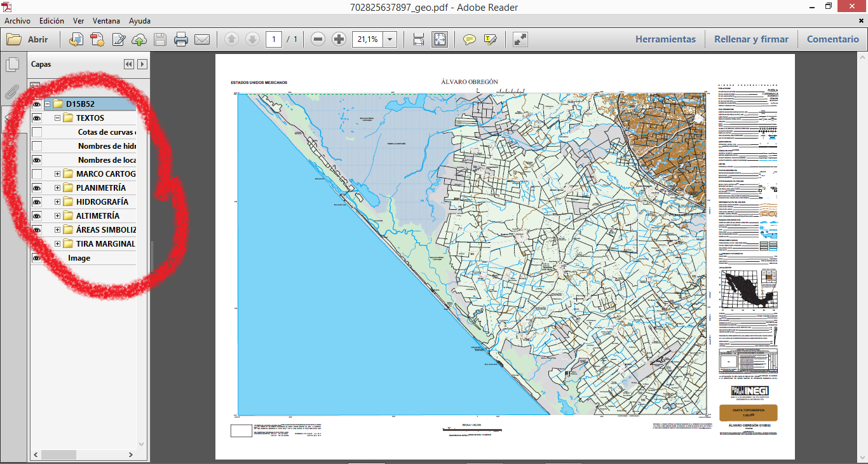
Task: Open the zoom percentage dropdown arrow
Action: [390, 39]
